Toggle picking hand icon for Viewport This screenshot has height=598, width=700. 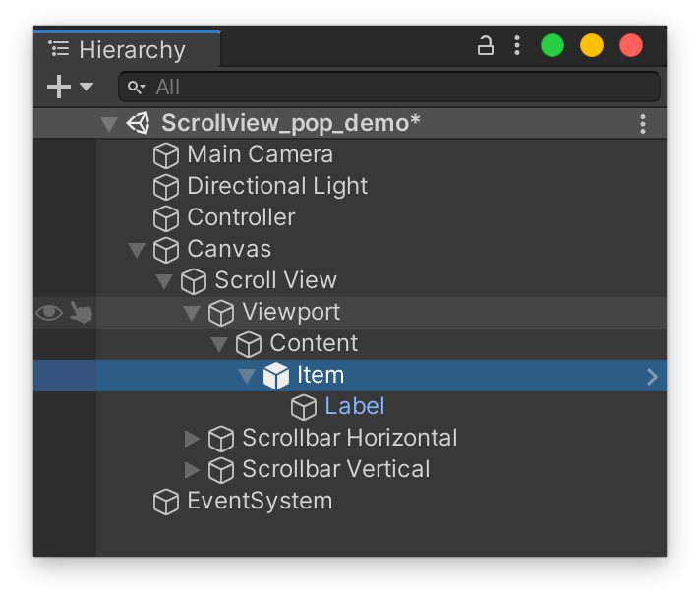point(82,313)
